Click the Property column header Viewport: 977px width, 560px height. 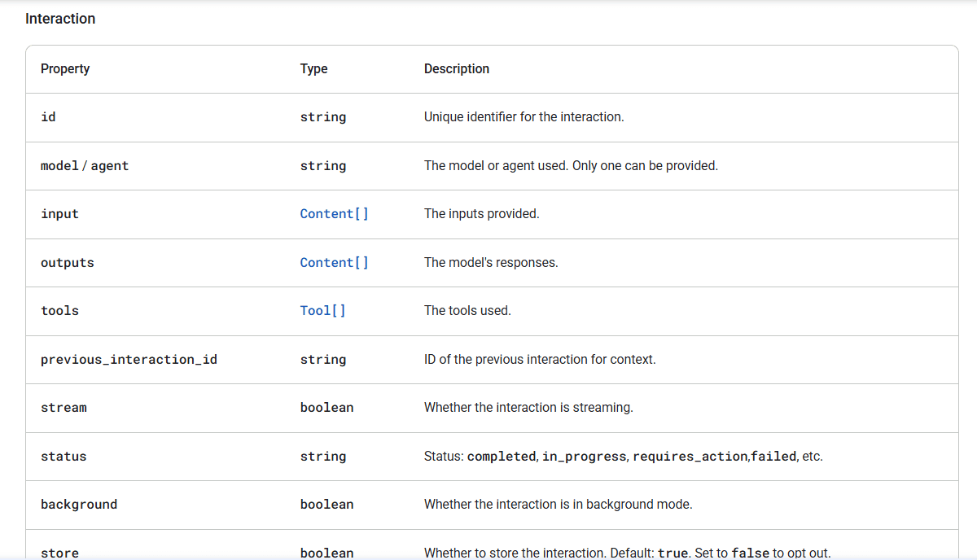(65, 68)
